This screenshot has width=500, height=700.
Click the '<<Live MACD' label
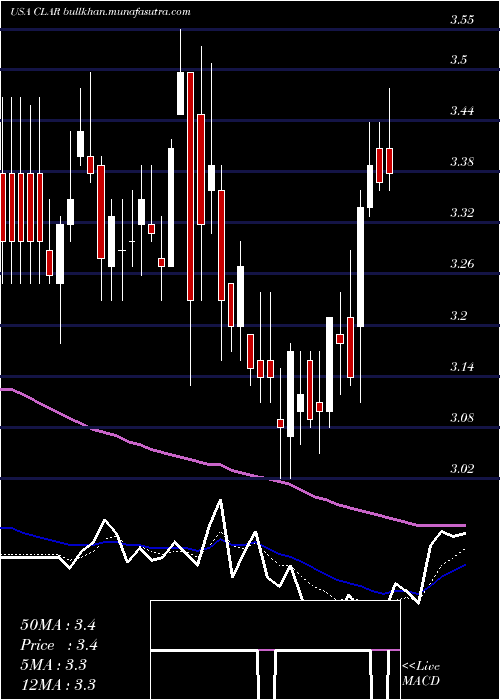tap(421, 674)
